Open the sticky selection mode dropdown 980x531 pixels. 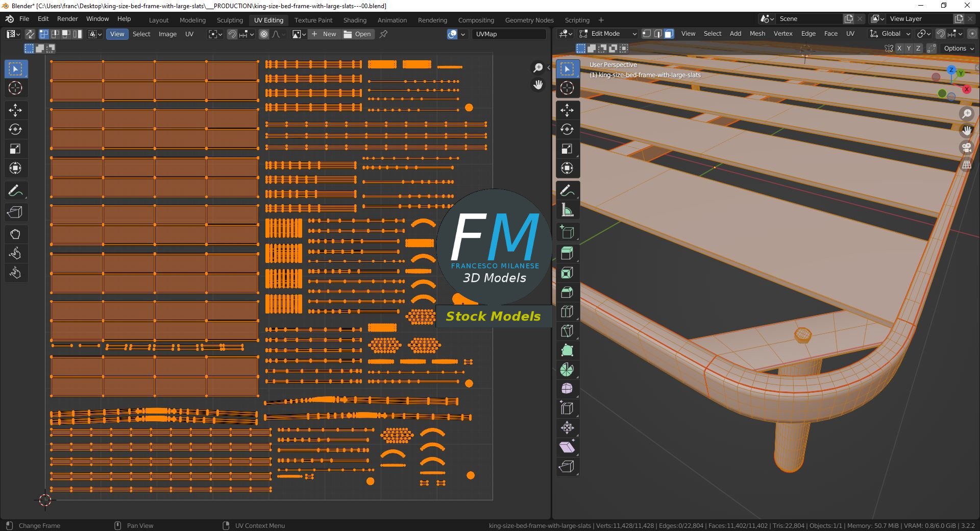point(95,34)
